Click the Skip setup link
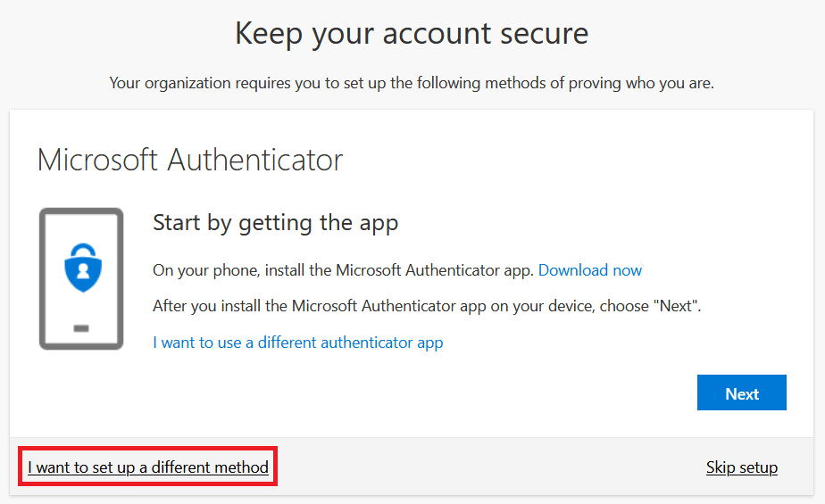This screenshot has width=825, height=504. 741,467
